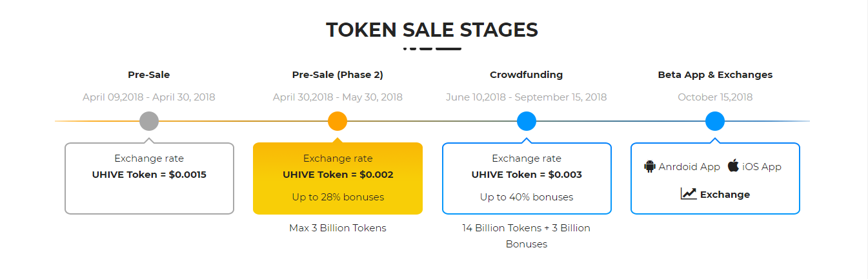Image resolution: width=868 pixels, height=279 pixels.
Task: Open the Anrdoid App link
Action: click(x=689, y=167)
